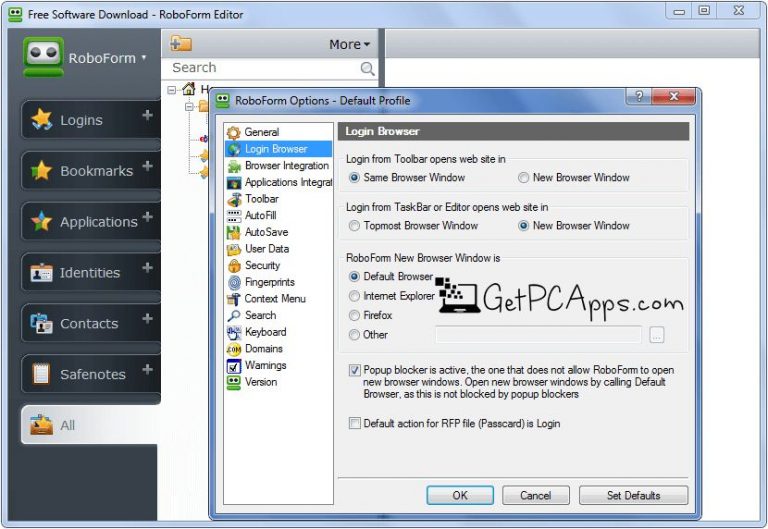Click the dialog help question mark button
Image resolution: width=768 pixels, height=529 pixels.
639,96
